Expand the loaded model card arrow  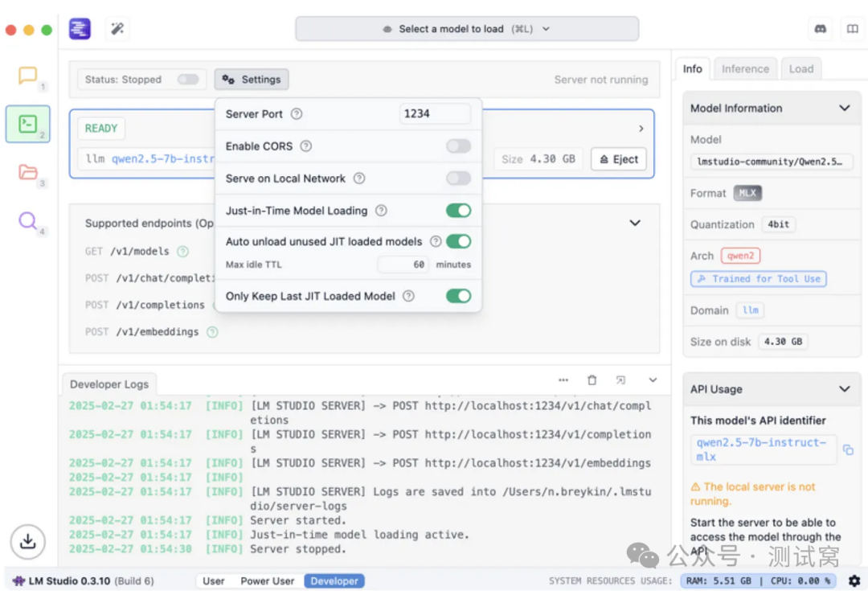click(641, 129)
